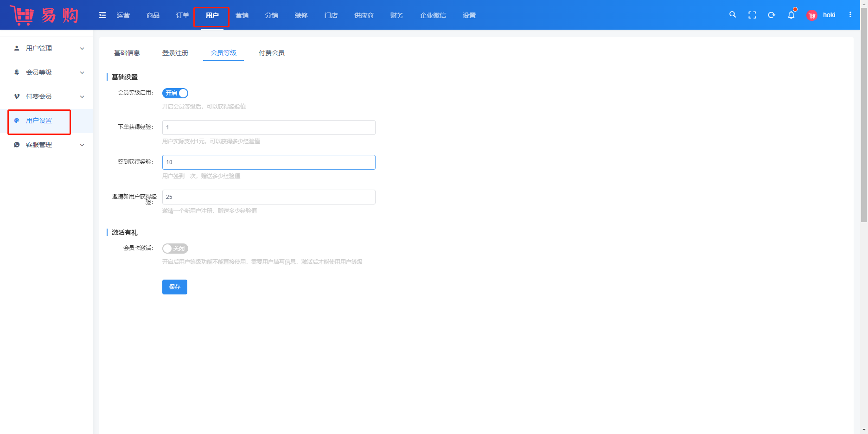Open the 营销 top navigation menu
868x434 pixels.
pyautogui.click(x=242, y=15)
